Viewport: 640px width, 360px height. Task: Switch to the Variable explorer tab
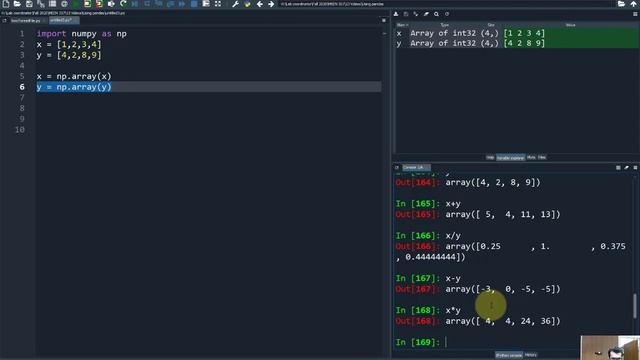point(510,158)
